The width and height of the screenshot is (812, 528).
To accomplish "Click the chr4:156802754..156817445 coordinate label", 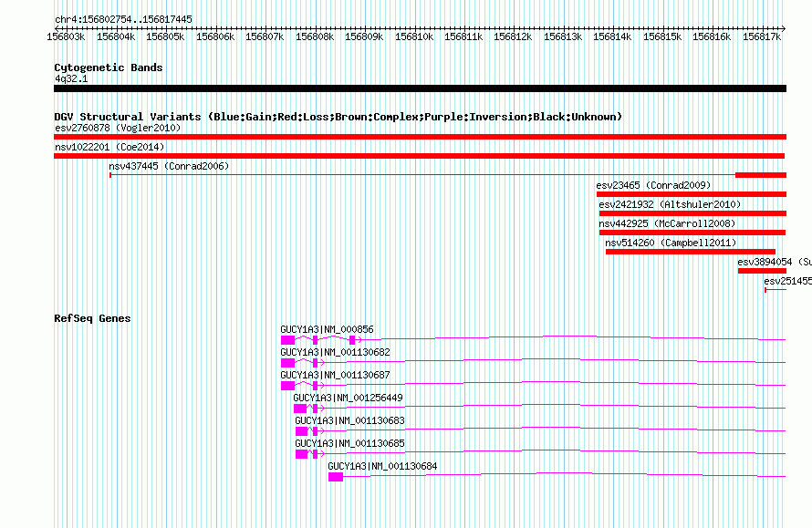I will coord(123,19).
